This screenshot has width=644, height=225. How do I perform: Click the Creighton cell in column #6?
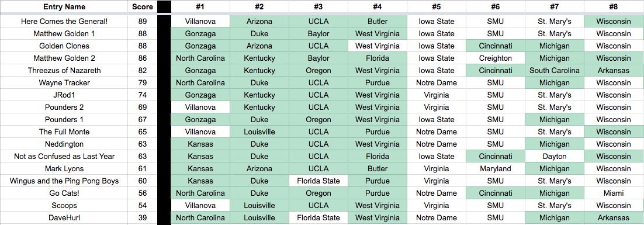[495, 58]
